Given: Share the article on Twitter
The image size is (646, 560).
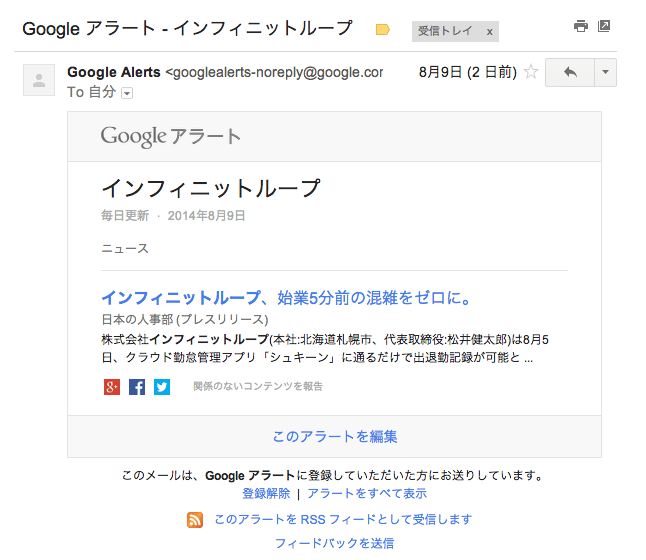Looking at the screenshot, I should coord(162,387).
